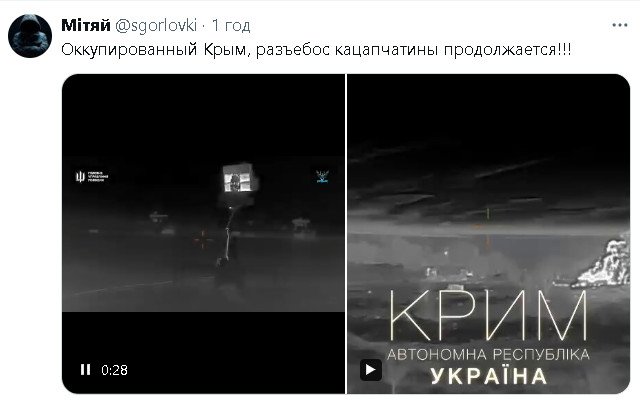Click the red crosshair in left video

203,239
